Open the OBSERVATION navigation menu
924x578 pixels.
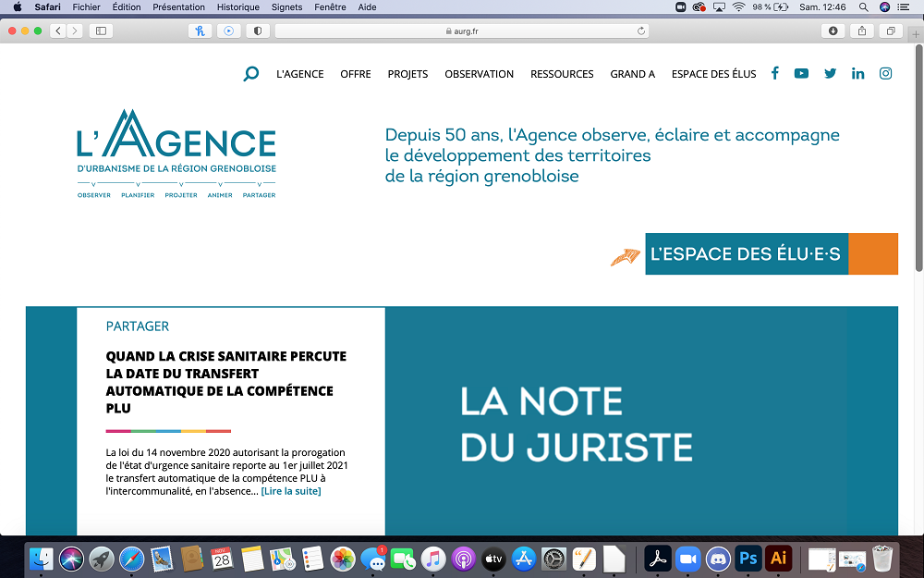[x=479, y=74]
